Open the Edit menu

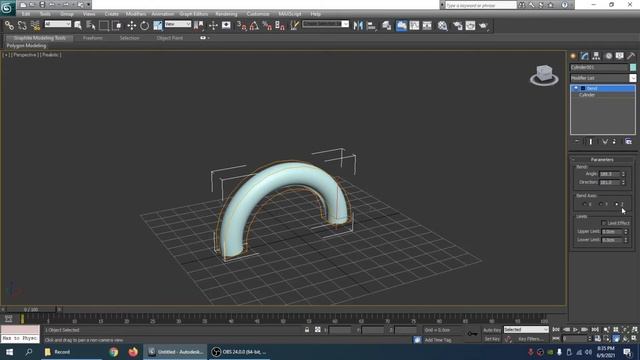coord(26,14)
